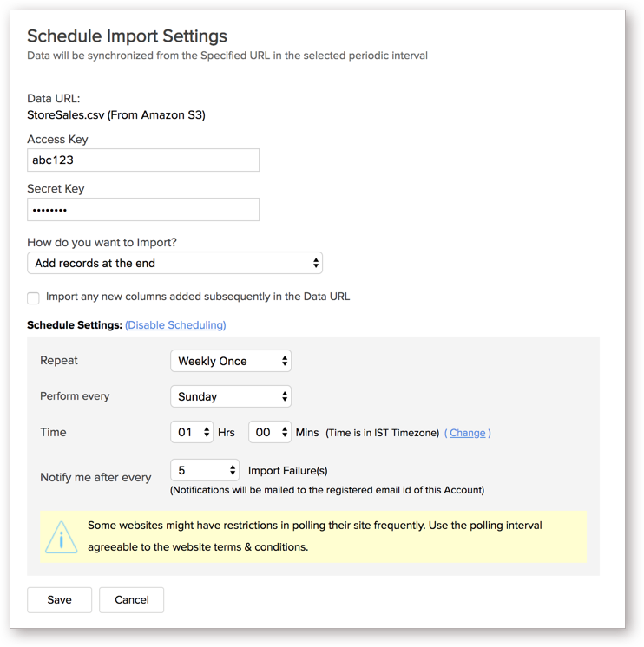Click the StoreSales.csv data URL text

116,114
